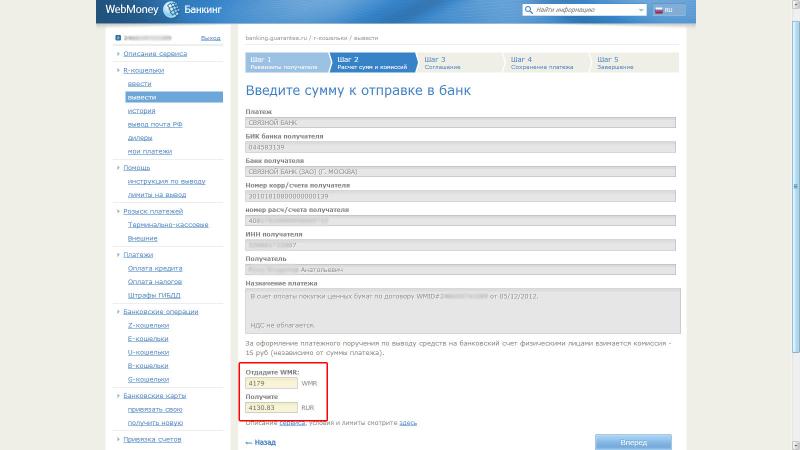Click the WebMoney globe logo icon
This screenshot has height=450, width=800.
pos(171,9)
